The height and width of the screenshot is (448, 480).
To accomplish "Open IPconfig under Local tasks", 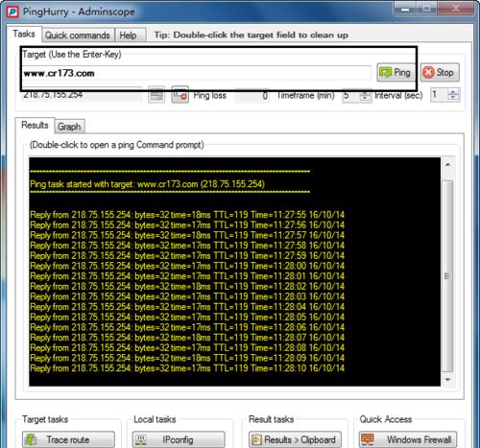I will pos(179,439).
